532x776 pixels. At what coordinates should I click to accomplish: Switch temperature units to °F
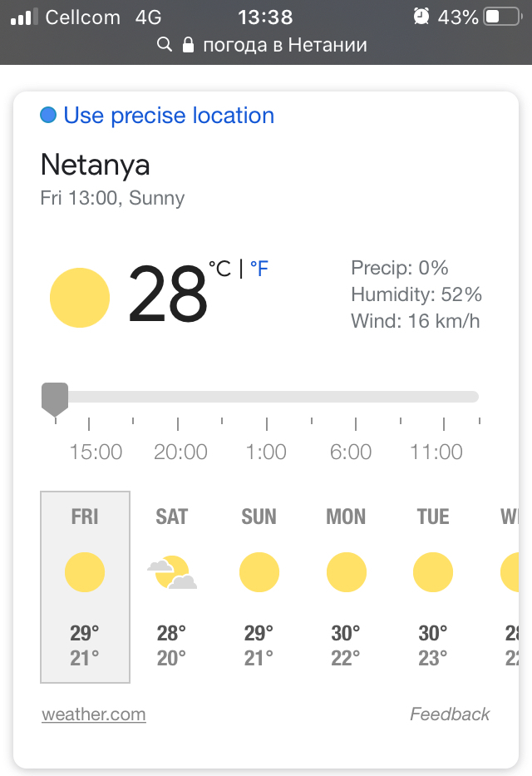click(x=259, y=269)
